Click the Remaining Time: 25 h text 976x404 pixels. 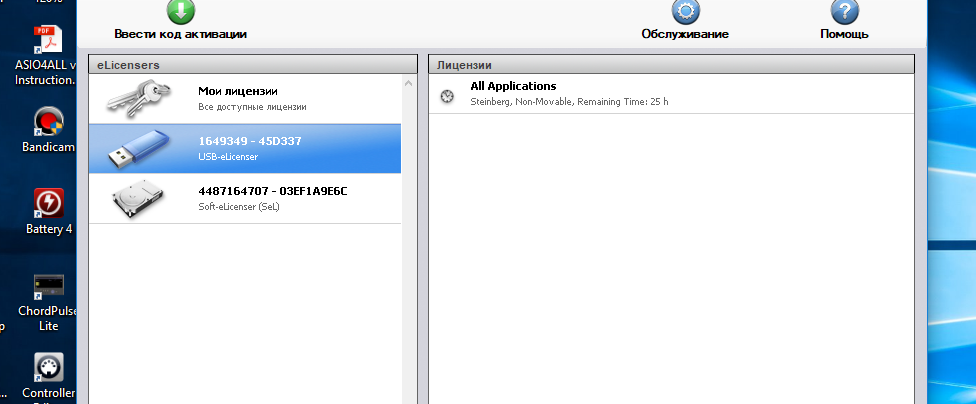tap(623, 101)
